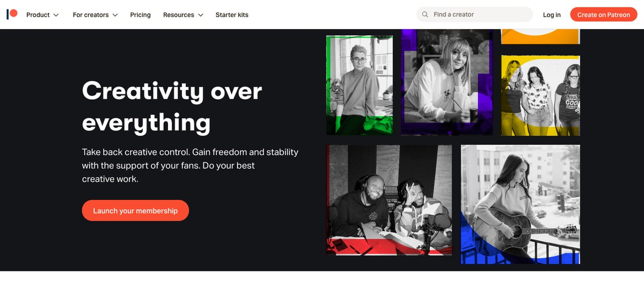Image resolution: width=644 pixels, height=293 pixels.
Task: Focus the Find a creator search field
Action: point(474,14)
